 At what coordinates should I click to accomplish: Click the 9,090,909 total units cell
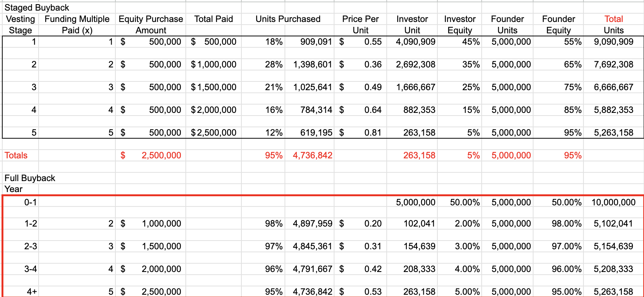click(x=613, y=42)
